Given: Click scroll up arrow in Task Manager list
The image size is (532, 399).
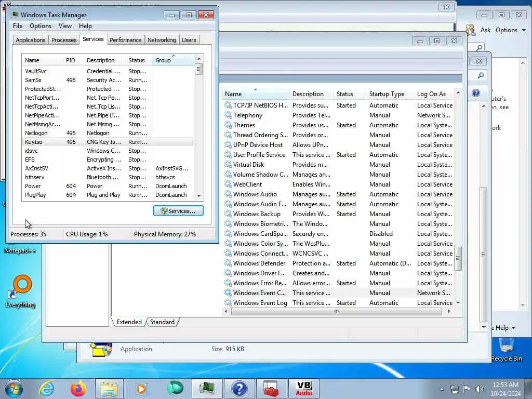Looking at the screenshot, I should coord(199,59).
